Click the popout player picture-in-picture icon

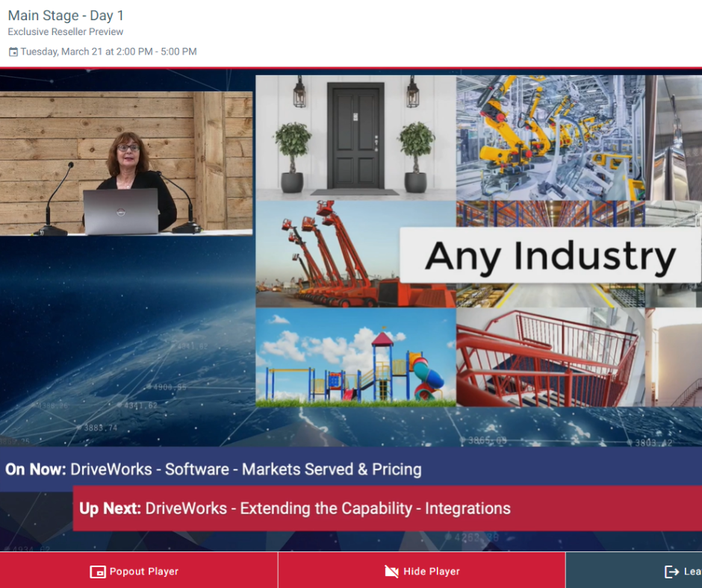(x=98, y=572)
